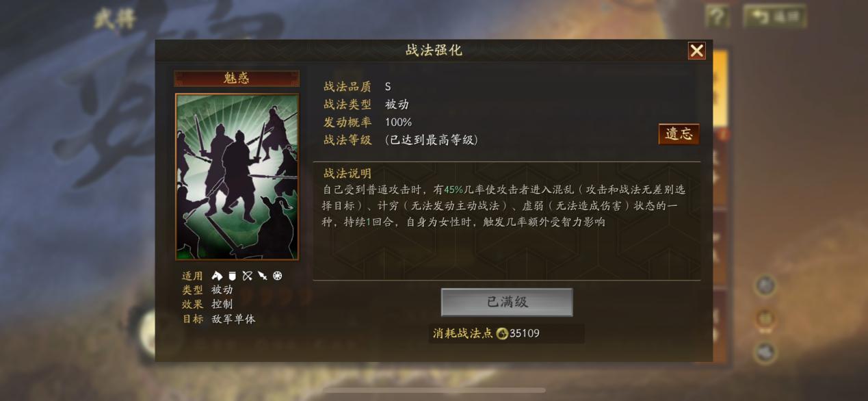
Task: Click the archer bow icon
Action: 247,276
